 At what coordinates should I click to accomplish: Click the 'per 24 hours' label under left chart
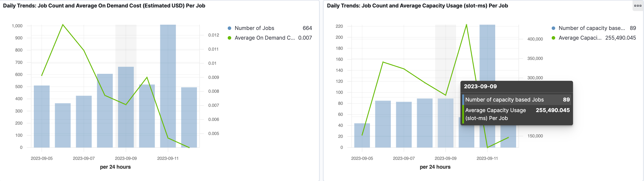[115, 167]
